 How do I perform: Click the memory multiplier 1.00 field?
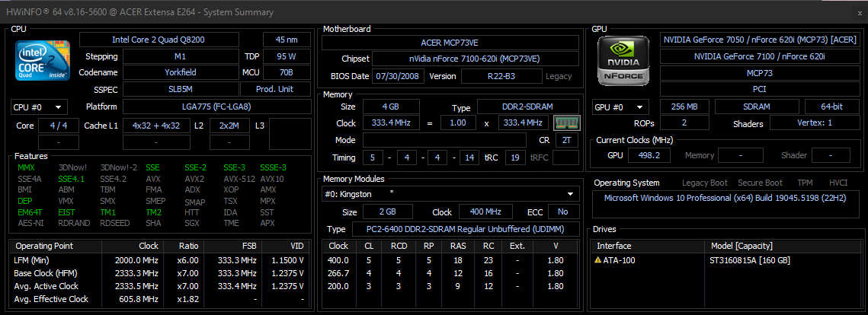458,123
